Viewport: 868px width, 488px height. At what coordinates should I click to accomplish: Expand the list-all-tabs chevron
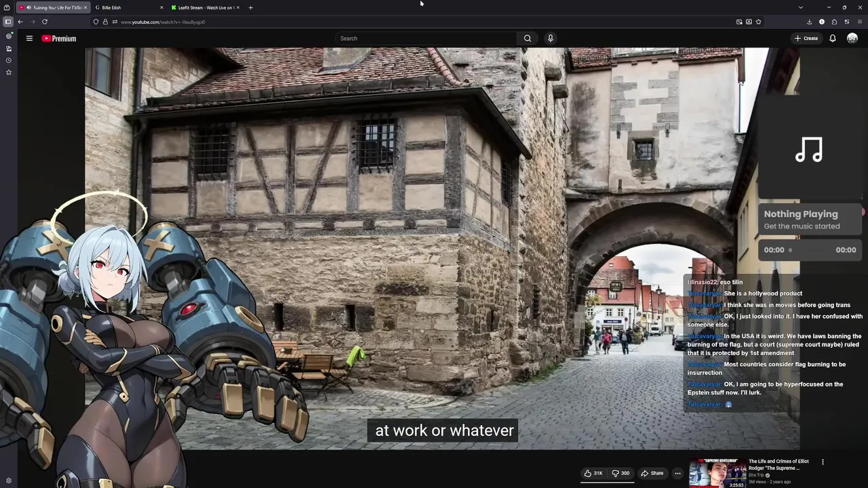coord(800,7)
